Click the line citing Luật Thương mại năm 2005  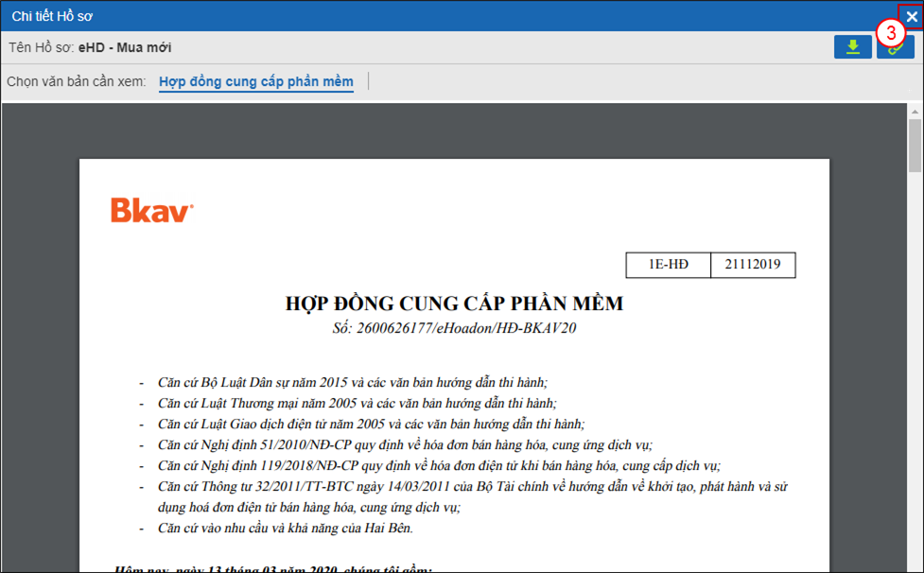coord(357,404)
